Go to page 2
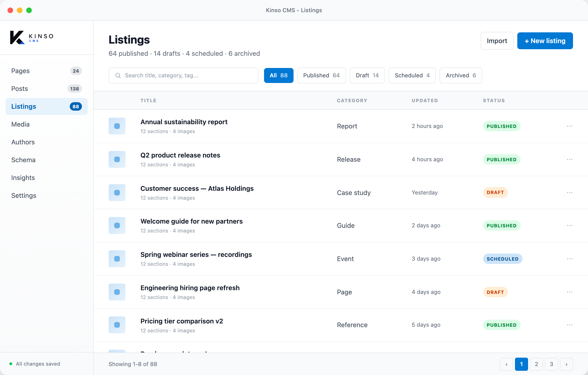588x375 pixels. (x=536, y=364)
